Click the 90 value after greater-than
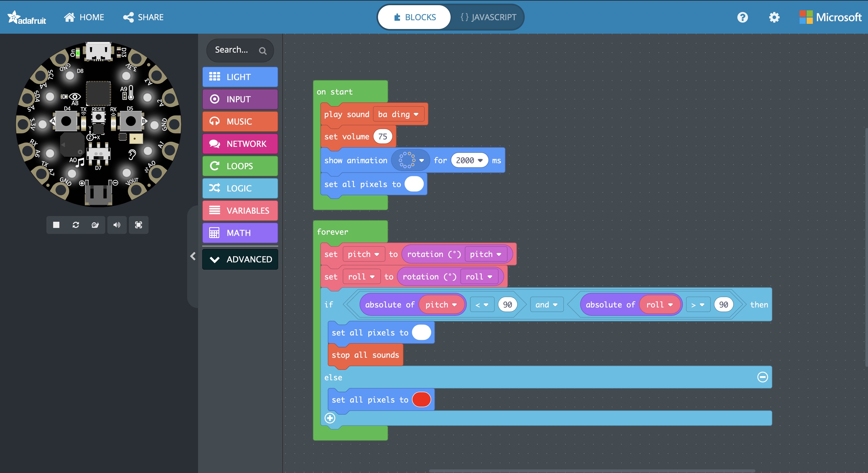Screen dimensions: 868x473 click(x=723, y=305)
